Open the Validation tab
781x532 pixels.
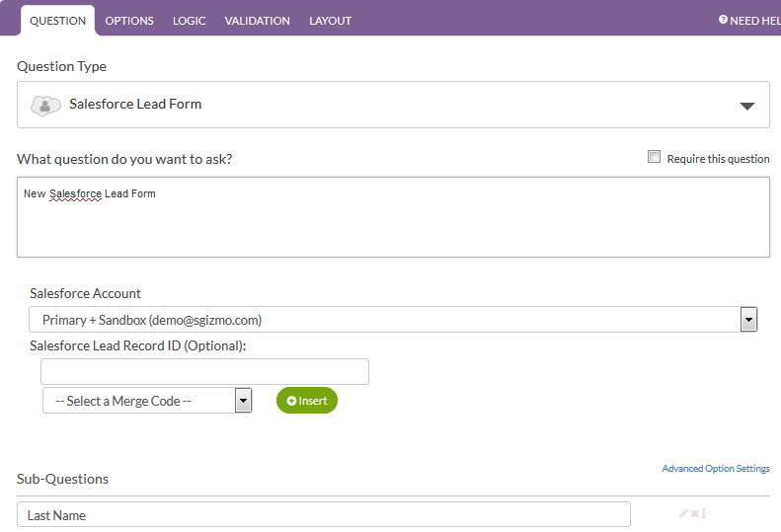(x=257, y=21)
